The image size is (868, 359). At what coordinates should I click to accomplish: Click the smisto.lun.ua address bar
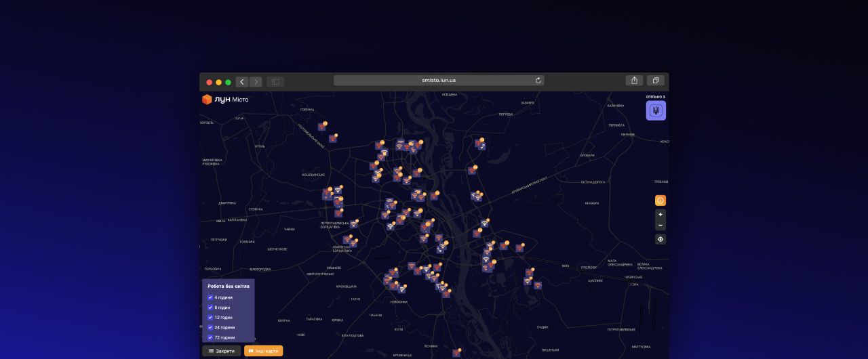[x=438, y=81]
